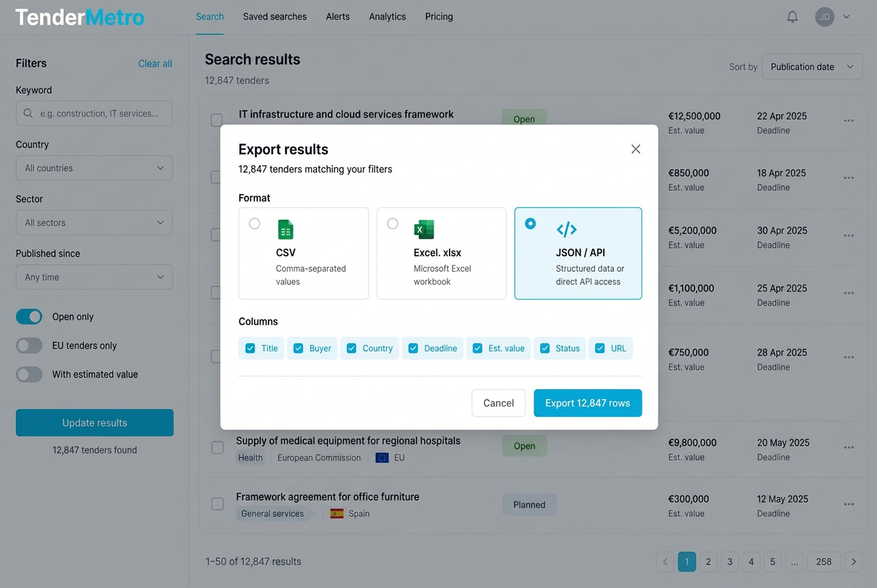
Task: Open more options for the €850,000 tender
Action: click(849, 178)
